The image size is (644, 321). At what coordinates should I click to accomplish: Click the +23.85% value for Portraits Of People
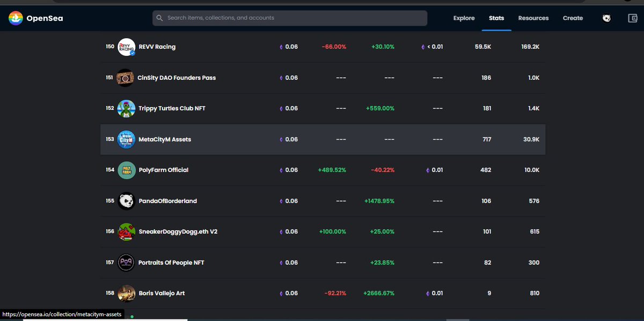pos(383,263)
